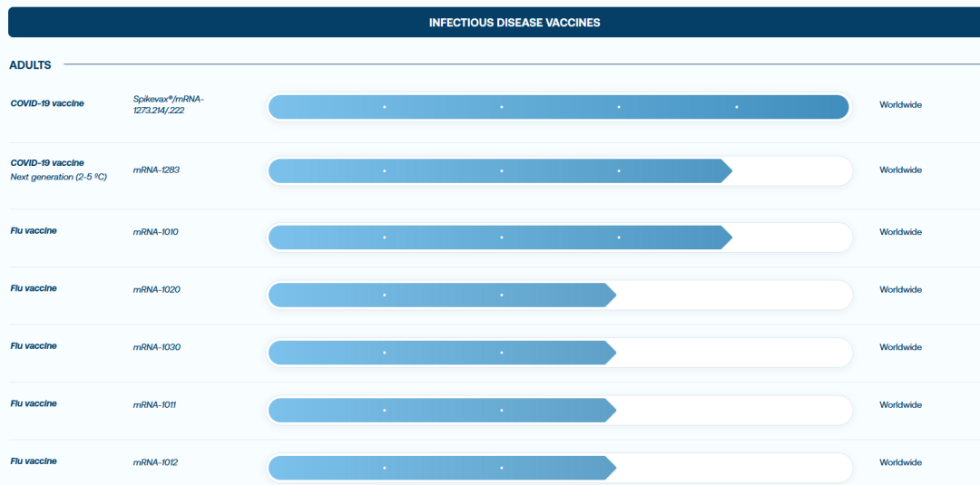Click the mRNA-1030 candidate code
The image size is (980, 485).
tap(157, 347)
